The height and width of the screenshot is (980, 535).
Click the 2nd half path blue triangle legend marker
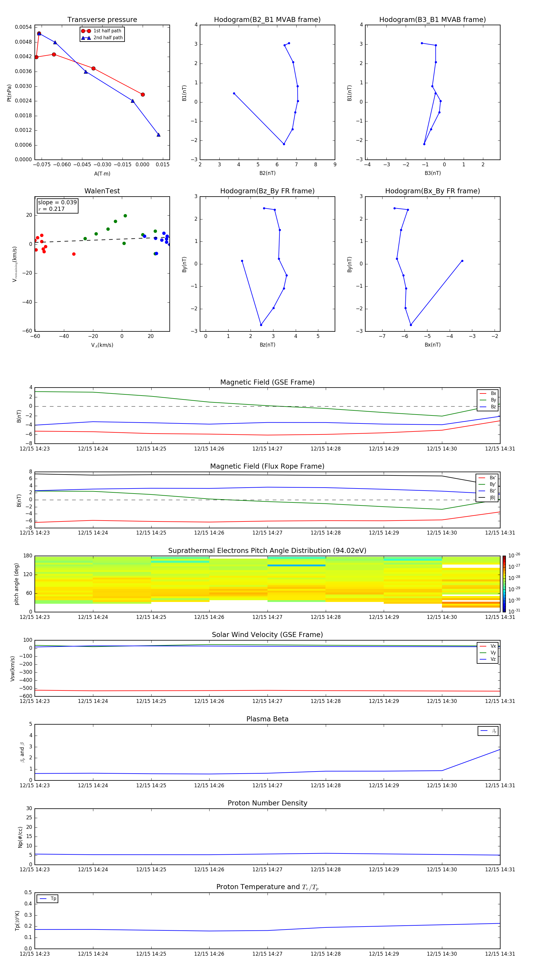pyautogui.click(x=86, y=38)
